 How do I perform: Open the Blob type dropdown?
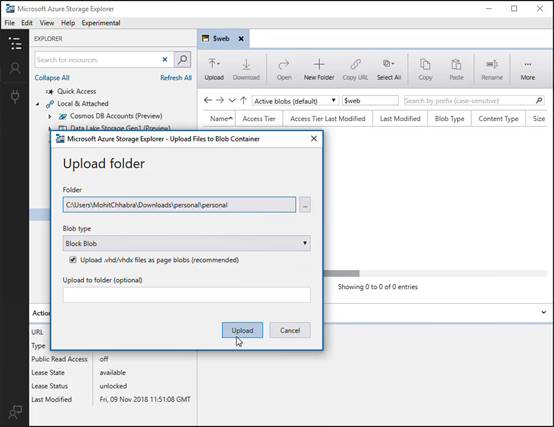pyautogui.click(x=187, y=243)
